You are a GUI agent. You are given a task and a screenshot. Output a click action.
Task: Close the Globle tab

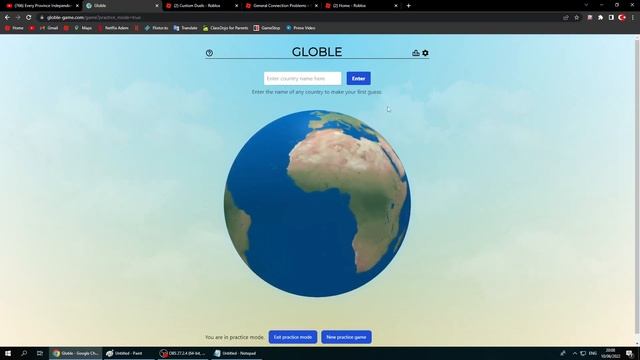[x=157, y=6]
